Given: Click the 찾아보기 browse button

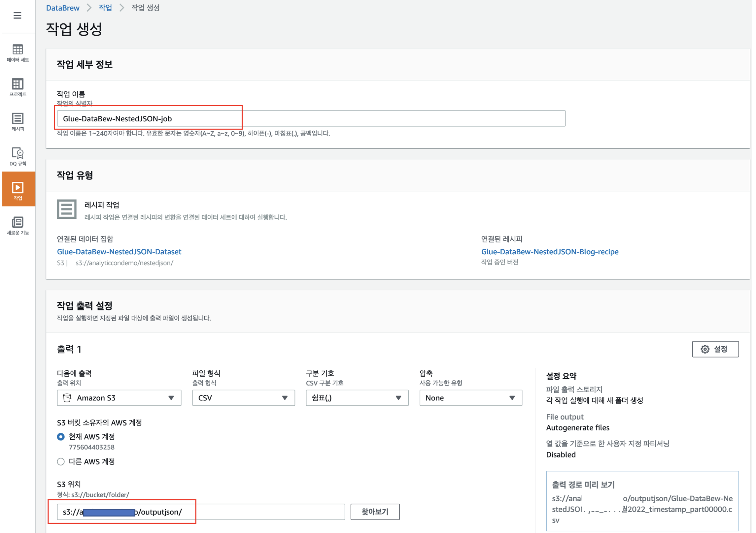Looking at the screenshot, I should point(375,512).
